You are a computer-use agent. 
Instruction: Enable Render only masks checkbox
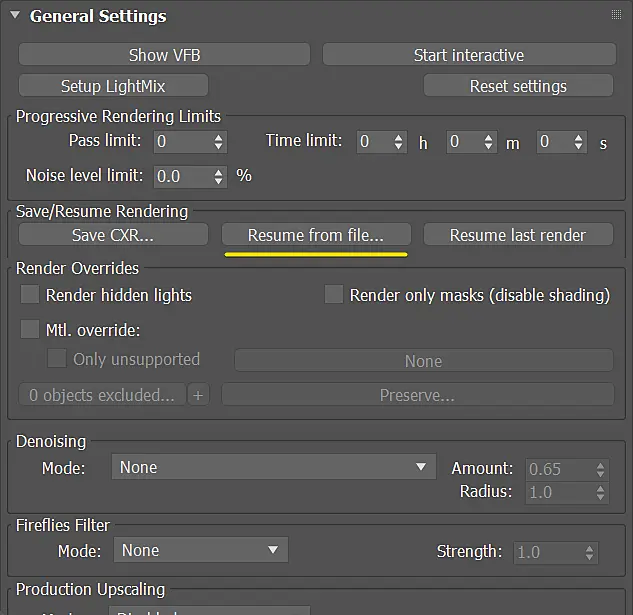(x=334, y=294)
